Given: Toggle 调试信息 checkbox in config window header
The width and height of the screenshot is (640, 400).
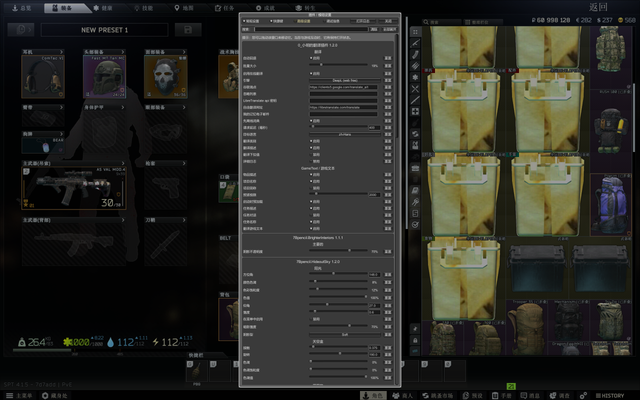Looking at the screenshot, I should point(327,21).
